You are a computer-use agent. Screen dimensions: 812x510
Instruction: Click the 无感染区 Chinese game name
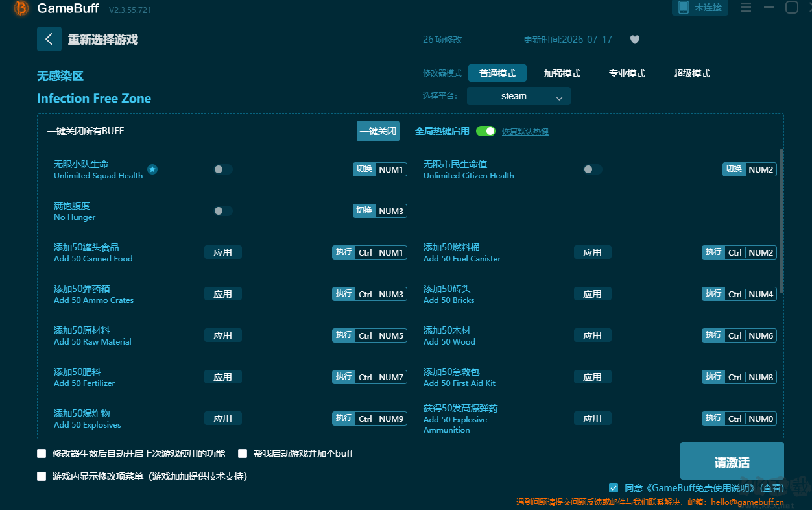point(60,76)
